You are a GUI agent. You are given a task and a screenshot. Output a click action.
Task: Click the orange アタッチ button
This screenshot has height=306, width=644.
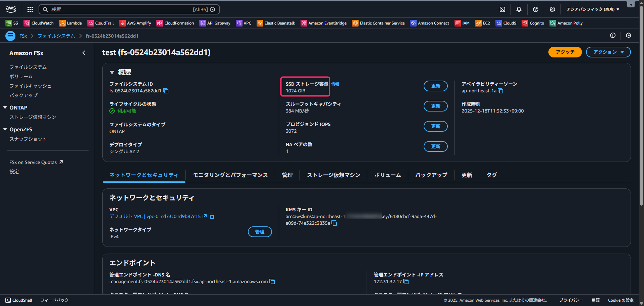click(x=565, y=52)
